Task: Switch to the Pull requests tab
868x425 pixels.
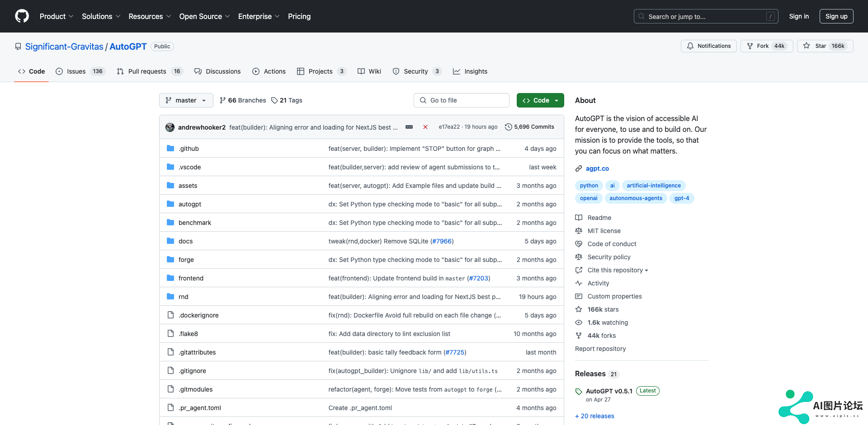Action: tap(150, 71)
